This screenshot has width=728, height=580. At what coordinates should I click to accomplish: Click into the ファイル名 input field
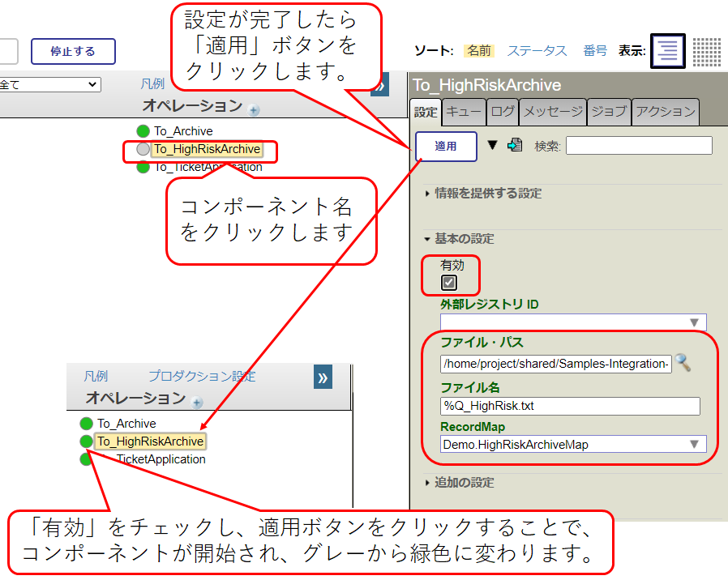(x=570, y=406)
